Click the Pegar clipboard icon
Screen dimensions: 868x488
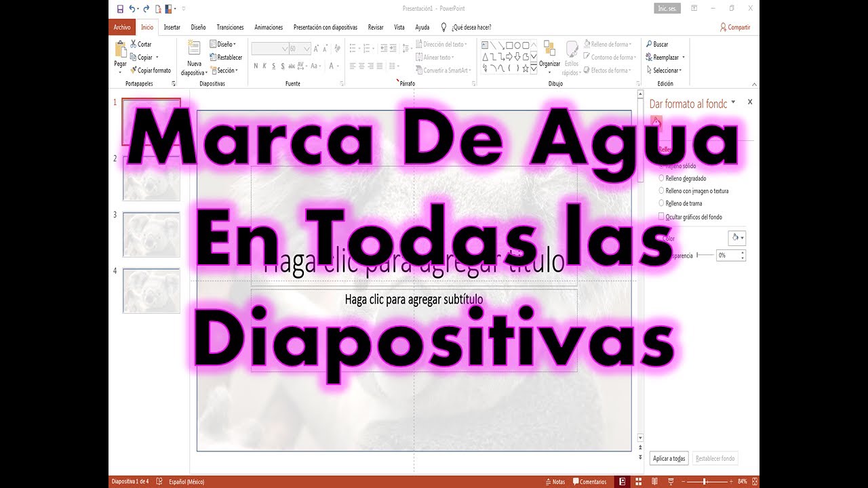pyautogui.click(x=120, y=50)
